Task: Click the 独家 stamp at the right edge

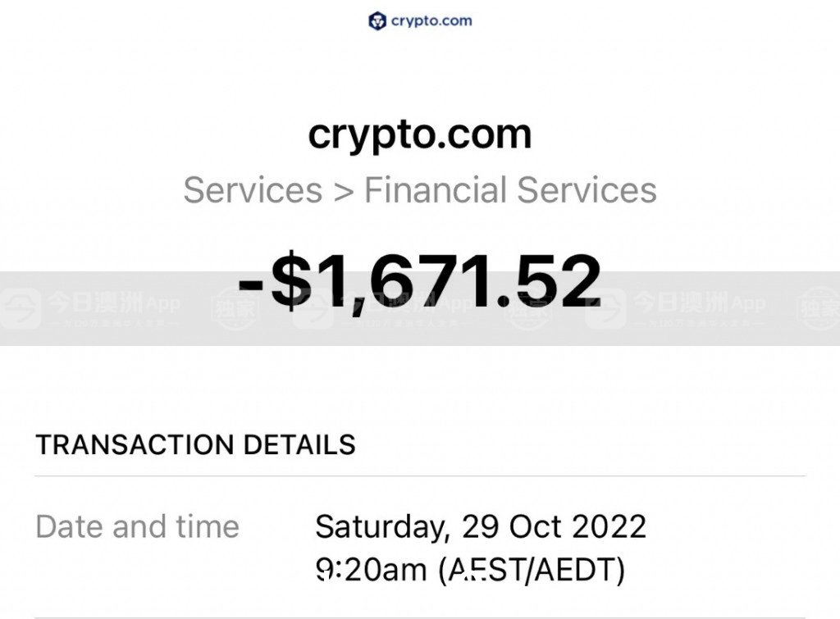Action: tap(819, 309)
